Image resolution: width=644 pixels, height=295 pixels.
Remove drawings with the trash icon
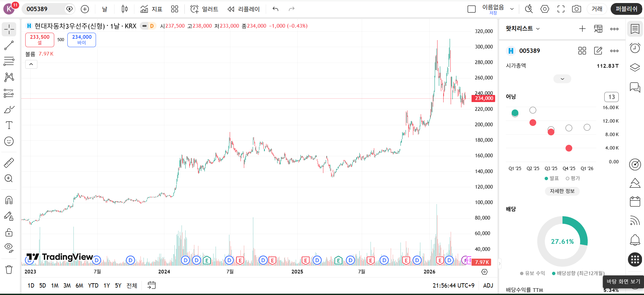click(x=9, y=269)
